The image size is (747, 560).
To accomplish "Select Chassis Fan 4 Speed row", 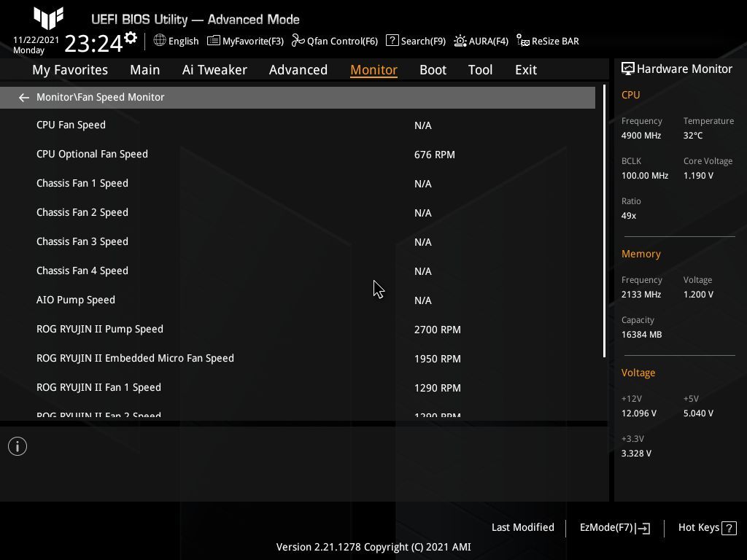I will [x=298, y=271].
